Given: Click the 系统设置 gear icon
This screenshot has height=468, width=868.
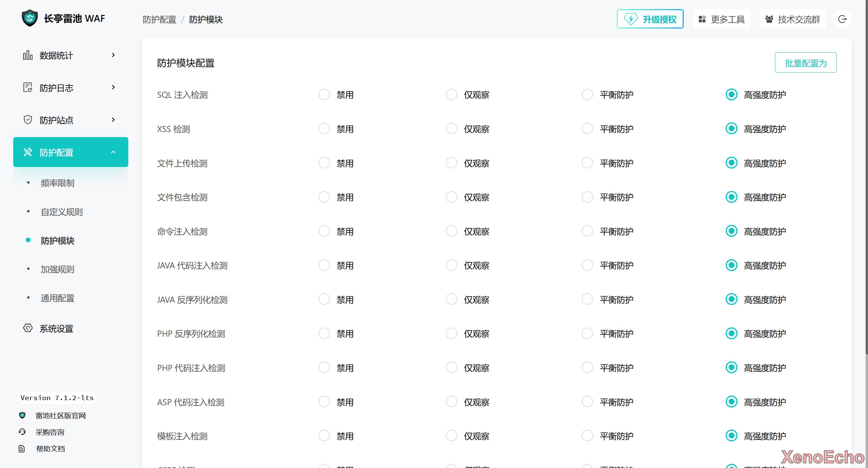Looking at the screenshot, I should tap(27, 328).
